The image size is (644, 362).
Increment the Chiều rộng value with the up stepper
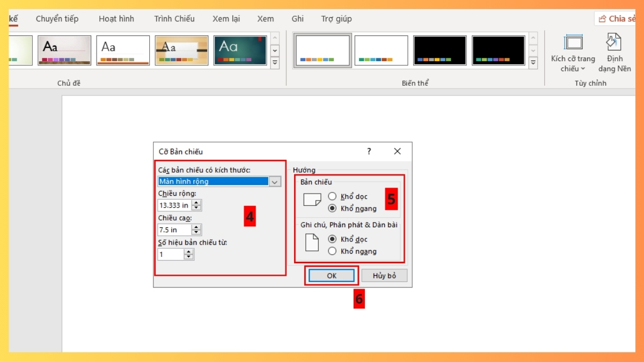click(x=196, y=202)
